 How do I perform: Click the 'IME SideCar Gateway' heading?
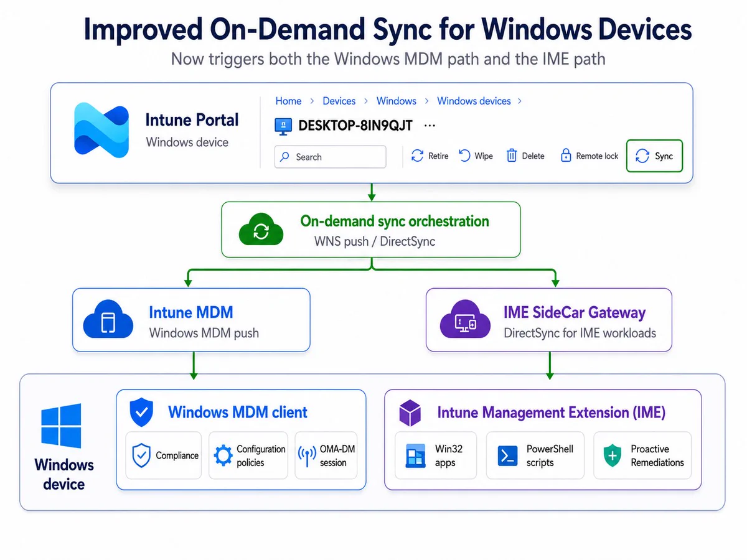coord(575,312)
